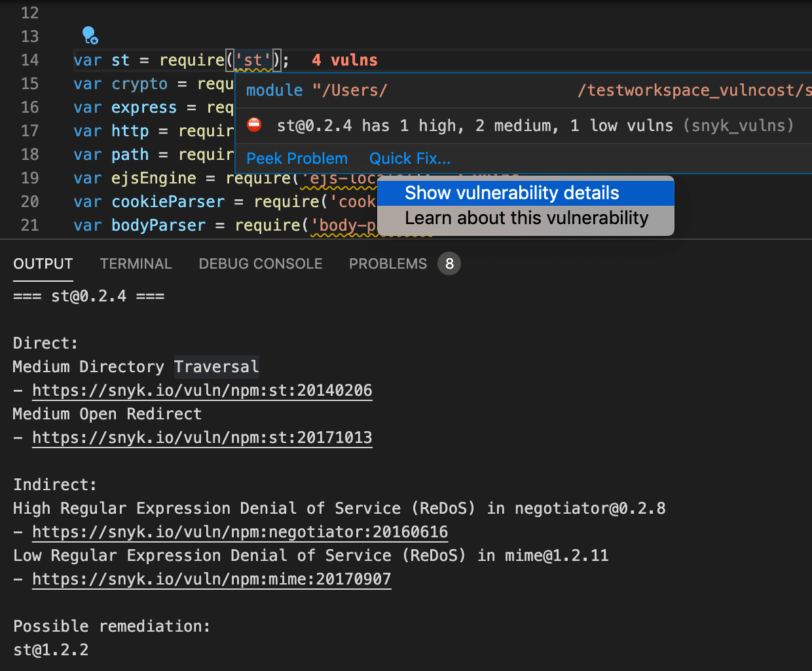Click the '4 vulns' inline annotation
812x671 pixels.
point(344,60)
